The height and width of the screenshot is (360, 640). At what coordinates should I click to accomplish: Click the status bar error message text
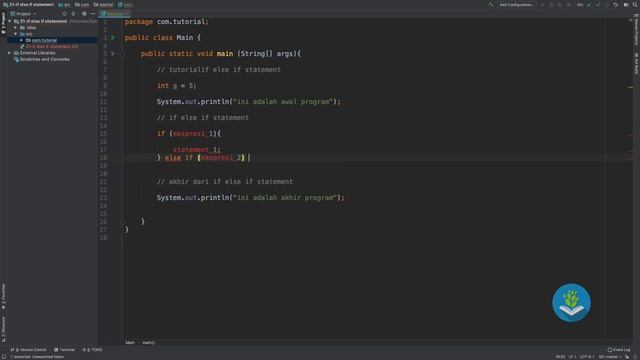click(37, 357)
